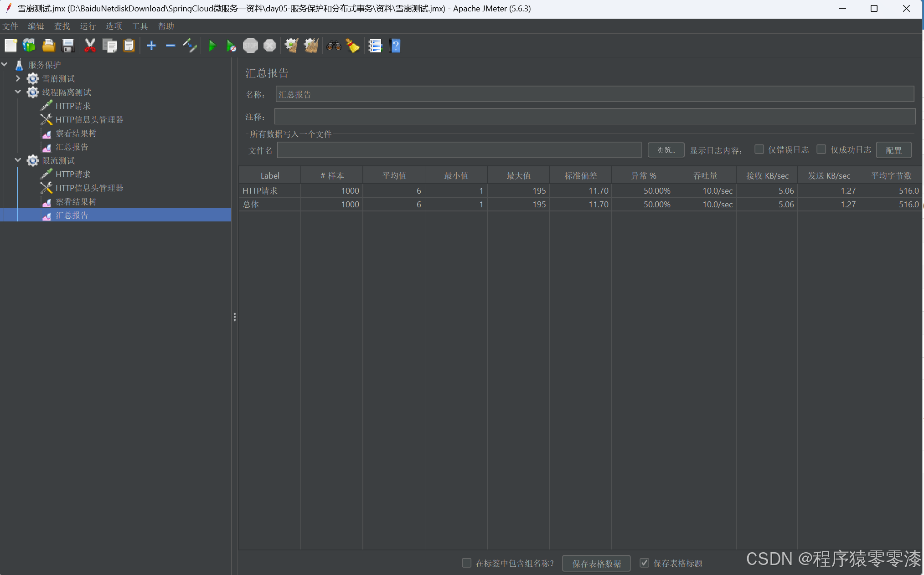
Task: Select the 服务保护 test plan node
Action: 44,65
